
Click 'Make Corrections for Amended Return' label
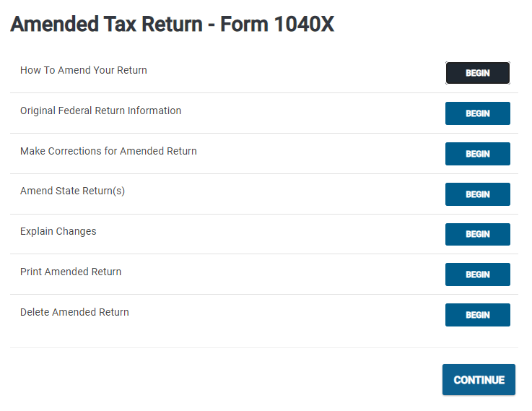pos(108,152)
